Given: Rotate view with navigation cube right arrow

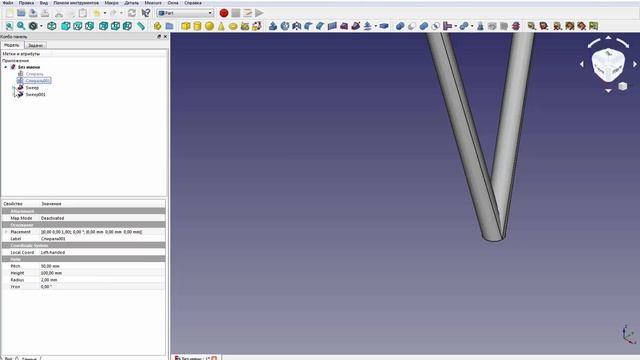Looking at the screenshot, I should pos(635,64).
